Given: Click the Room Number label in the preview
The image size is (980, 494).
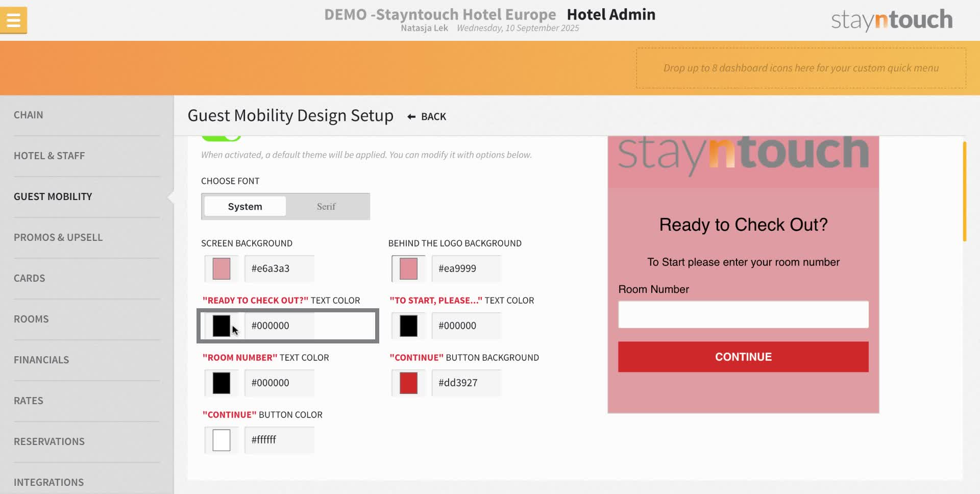Looking at the screenshot, I should 653,289.
